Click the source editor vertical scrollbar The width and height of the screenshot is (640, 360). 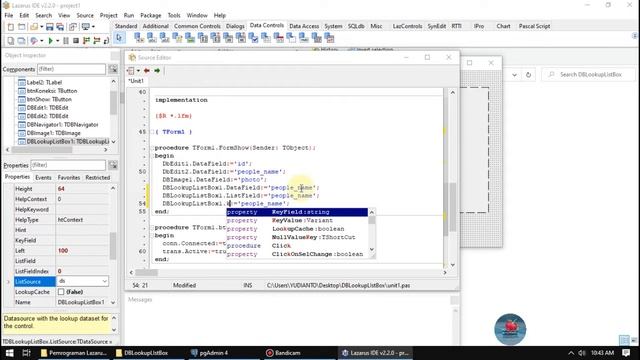[x=453, y=178]
